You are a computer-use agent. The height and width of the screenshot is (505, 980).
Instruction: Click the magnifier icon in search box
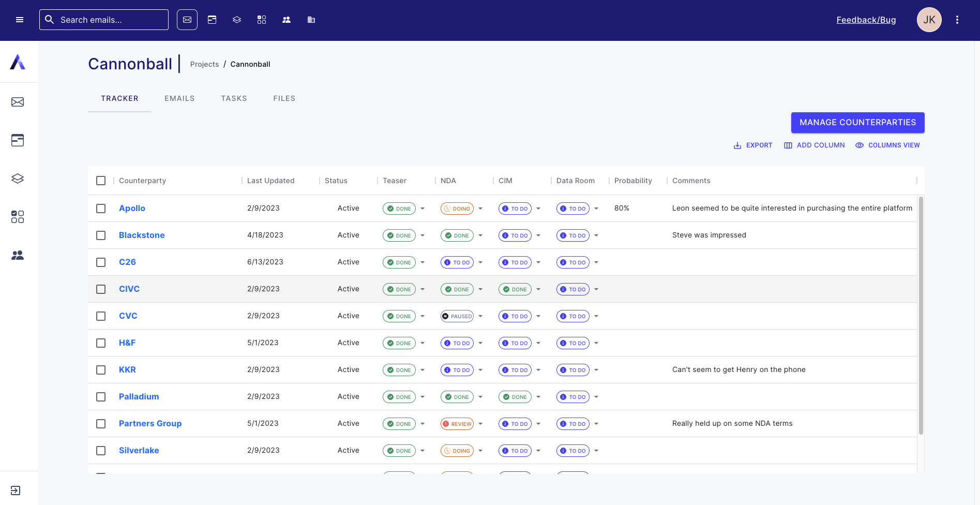[50, 20]
